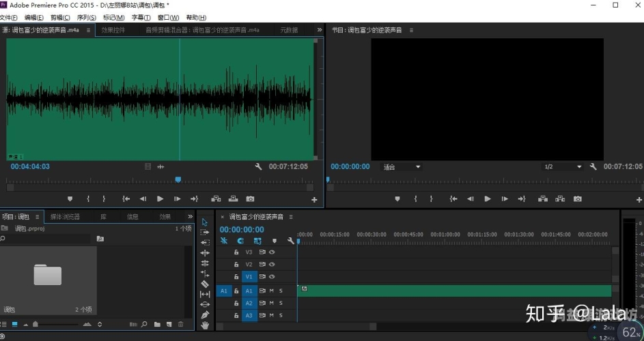Click the New Bin folder icon
The height and width of the screenshot is (341, 644).
157,324
